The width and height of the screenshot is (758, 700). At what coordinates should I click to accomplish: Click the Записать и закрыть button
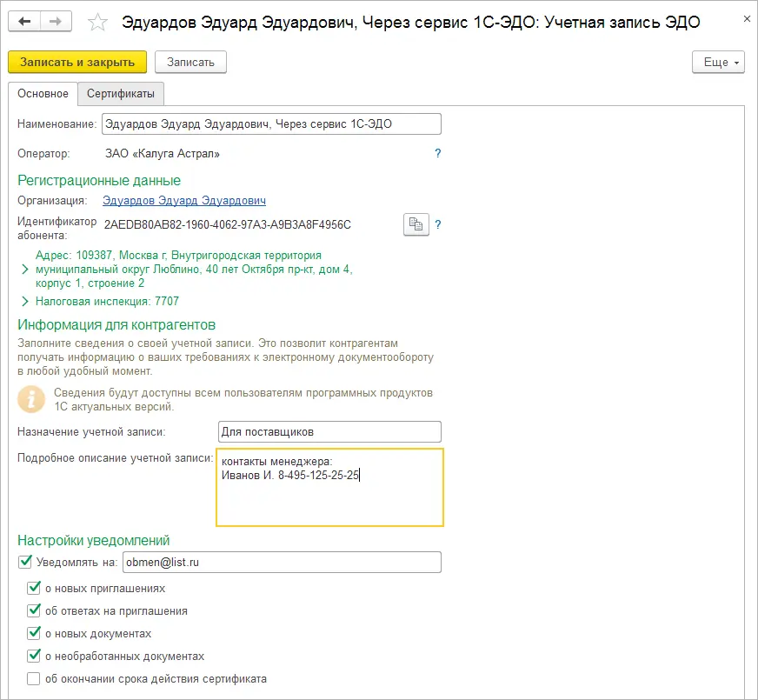(x=77, y=62)
